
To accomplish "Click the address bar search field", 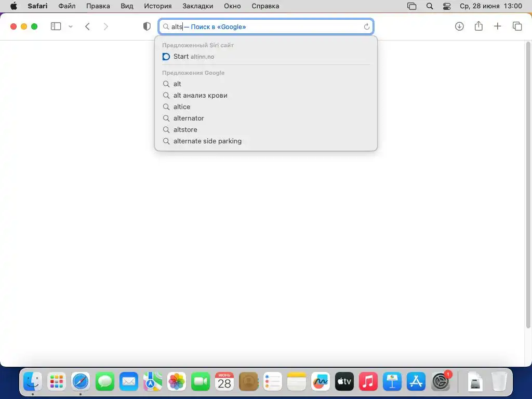I will click(x=266, y=26).
